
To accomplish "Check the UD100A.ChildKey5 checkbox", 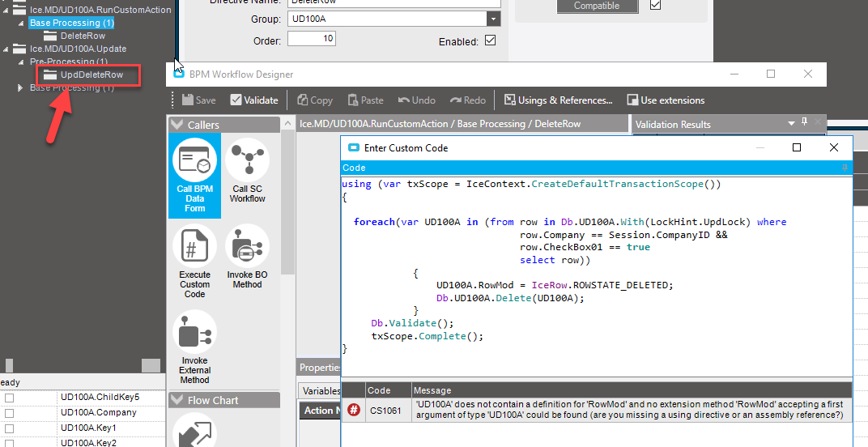I will click(10, 398).
